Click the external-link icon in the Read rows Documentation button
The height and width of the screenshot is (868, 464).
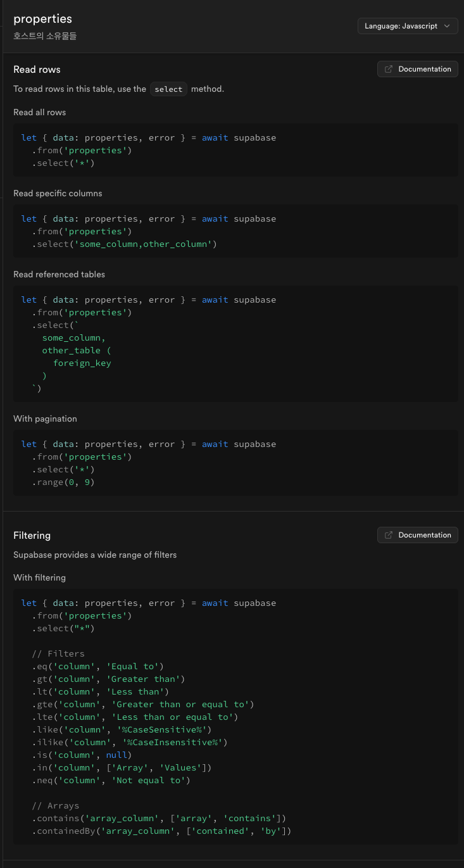388,68
